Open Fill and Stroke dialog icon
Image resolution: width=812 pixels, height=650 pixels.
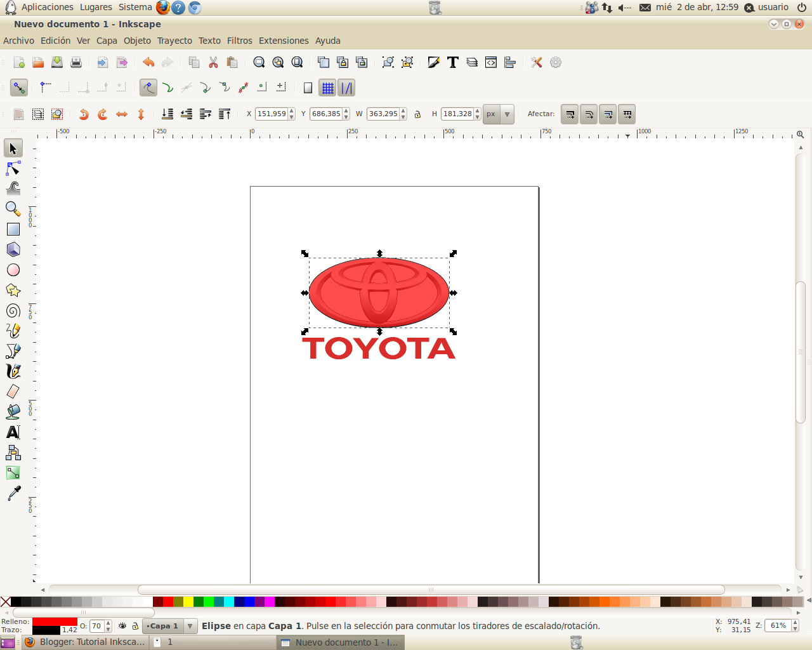(434, 62)
